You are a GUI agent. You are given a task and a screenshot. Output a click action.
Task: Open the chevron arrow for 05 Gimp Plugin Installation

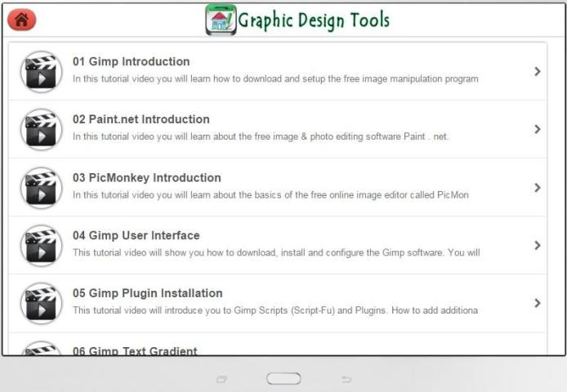(537, 303)
